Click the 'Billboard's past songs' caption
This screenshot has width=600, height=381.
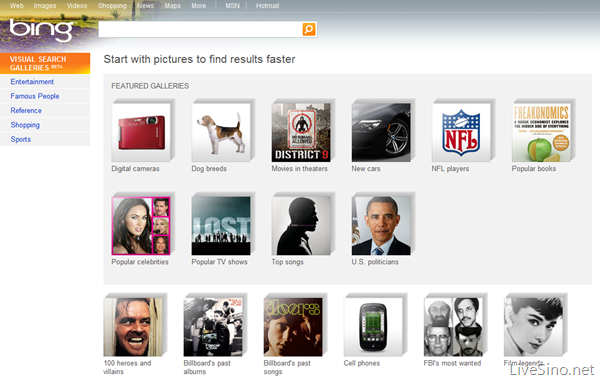tap(287, 367)
